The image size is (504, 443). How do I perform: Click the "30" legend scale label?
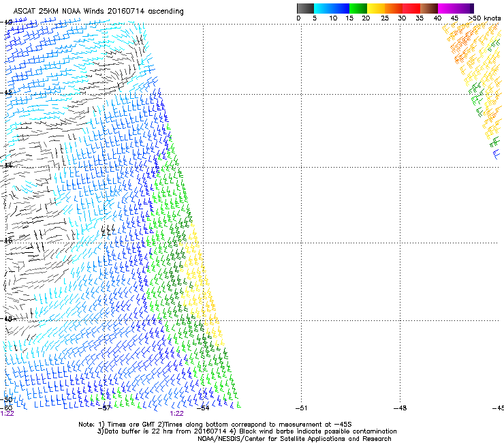point(402,18)
